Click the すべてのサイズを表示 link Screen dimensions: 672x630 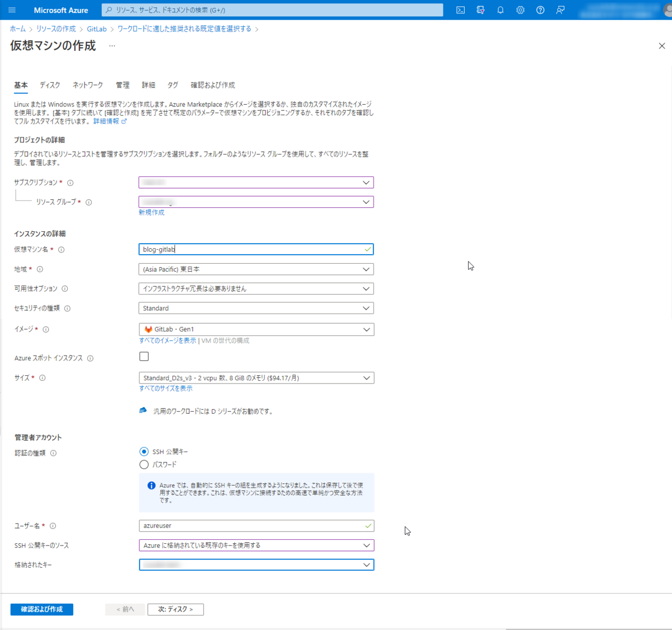coord(165,388)
